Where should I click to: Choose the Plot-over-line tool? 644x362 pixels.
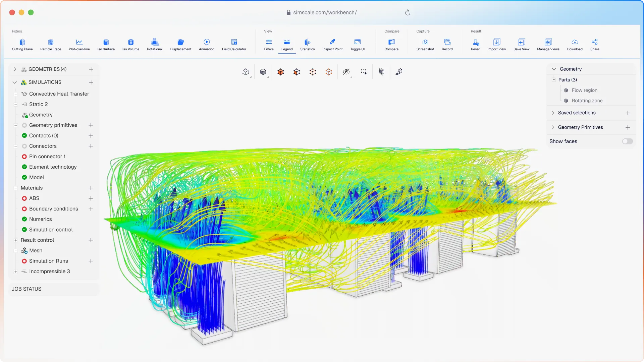coord(79,45)
